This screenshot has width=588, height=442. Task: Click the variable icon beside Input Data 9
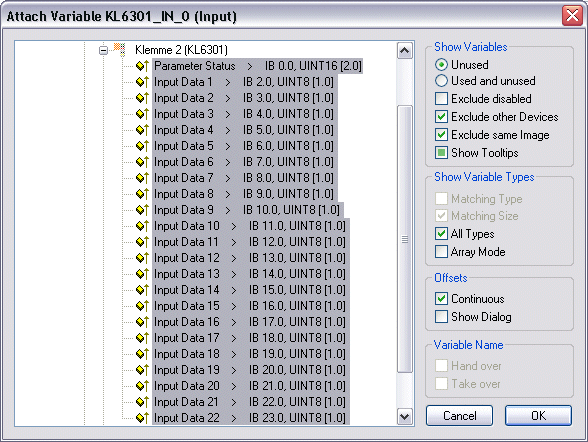[142, 210]
